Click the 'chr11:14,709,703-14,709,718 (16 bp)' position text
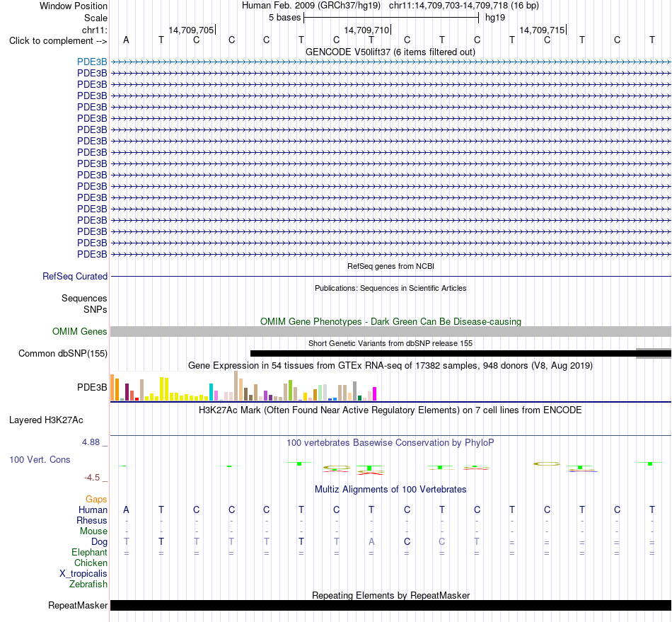The image size is (672, 622). pyautogui.click(x=464, y=6)
